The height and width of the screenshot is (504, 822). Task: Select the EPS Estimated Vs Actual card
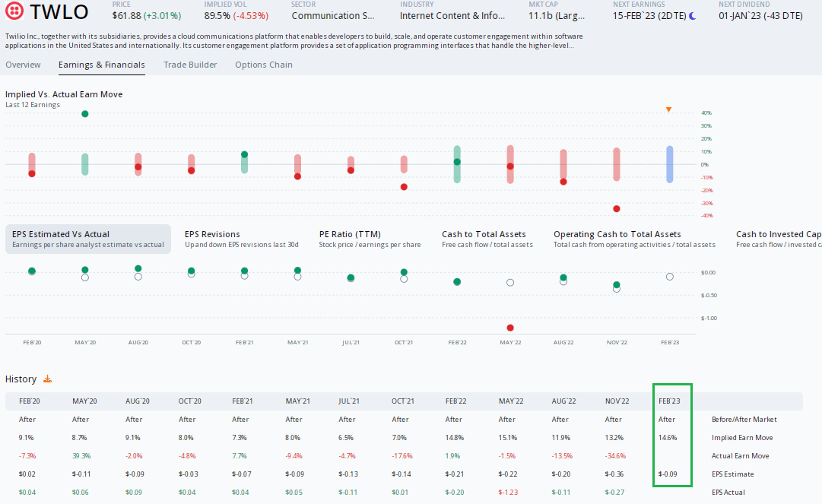click(x=88, y=239)
